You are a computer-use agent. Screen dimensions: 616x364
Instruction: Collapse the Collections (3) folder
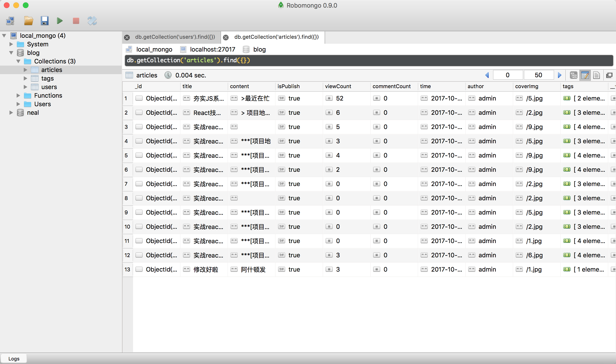[18, 61]
